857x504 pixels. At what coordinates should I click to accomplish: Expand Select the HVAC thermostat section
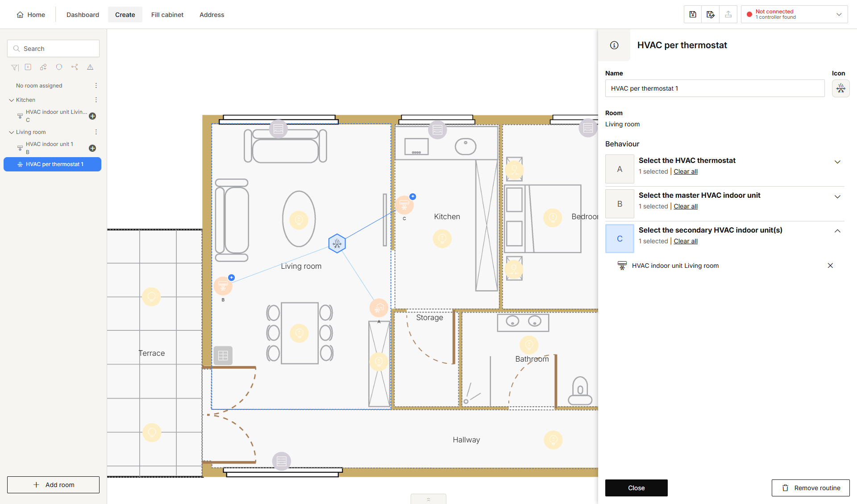coord(837,162)
